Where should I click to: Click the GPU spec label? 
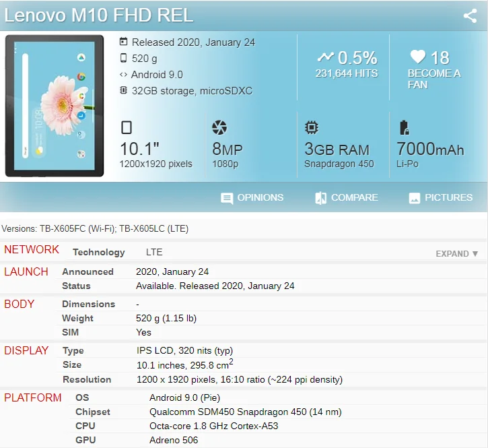[85, 440]
